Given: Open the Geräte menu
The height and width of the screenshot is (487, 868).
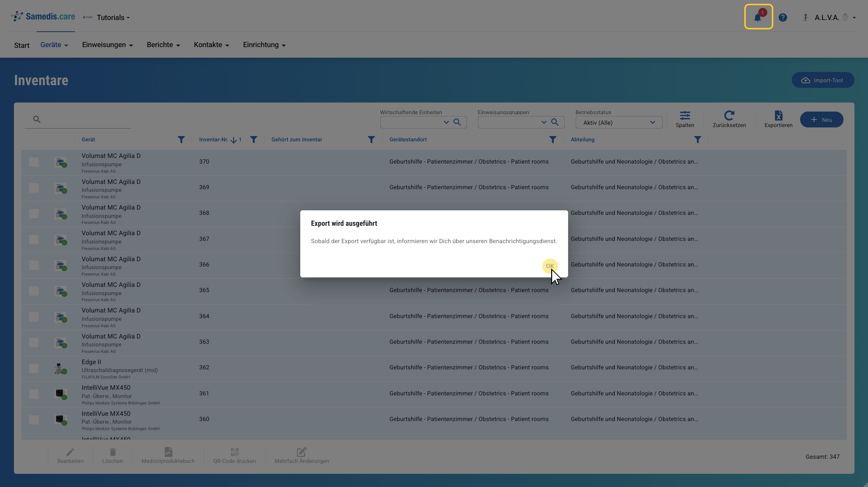Looking at the screenshot, I should (54, 45).
